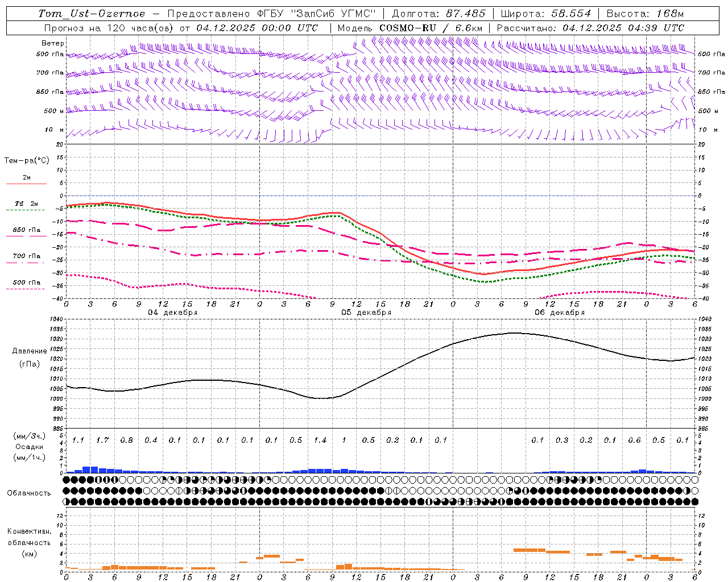The image size is (728, 582).
Task: Click the '1.1' three-hour precipitation value
Action: 78,440
